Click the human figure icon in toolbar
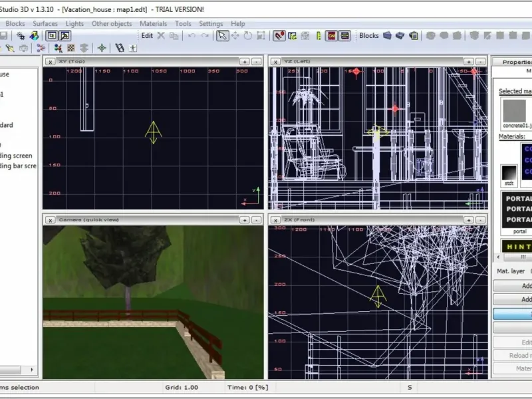 pos(133,48)
